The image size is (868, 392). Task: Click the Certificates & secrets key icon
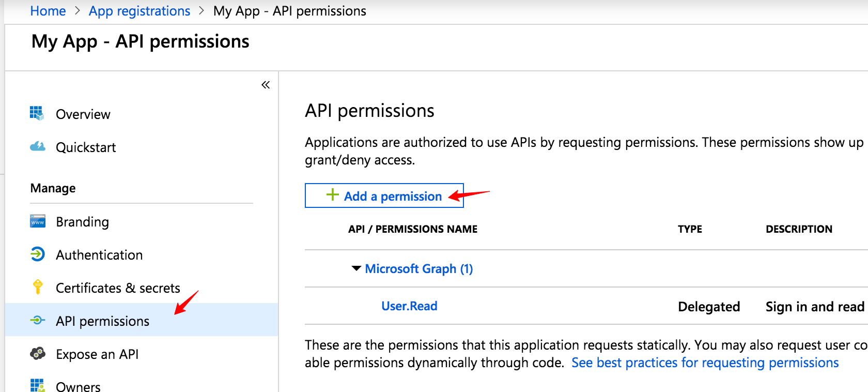tap(37, 287)
